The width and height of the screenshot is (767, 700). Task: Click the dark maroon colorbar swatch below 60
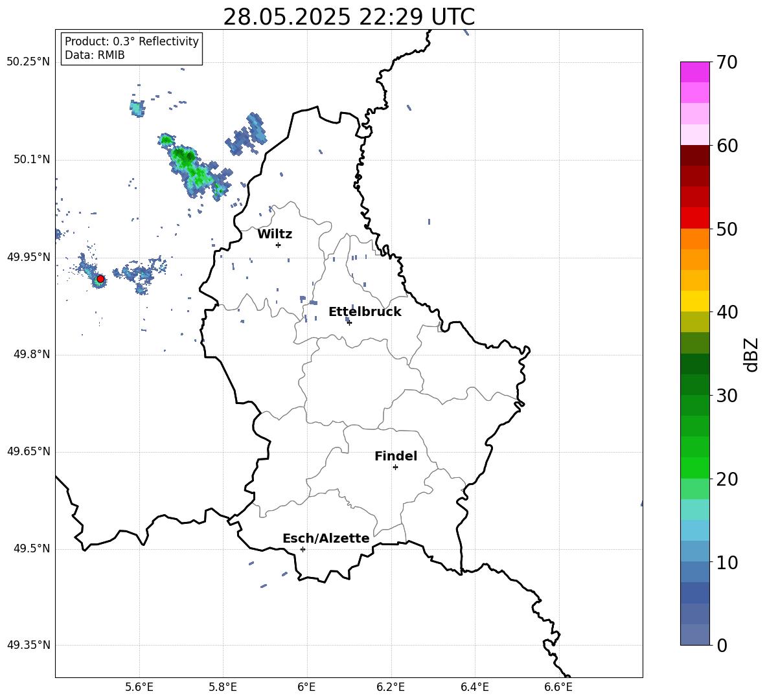[694, 155]
